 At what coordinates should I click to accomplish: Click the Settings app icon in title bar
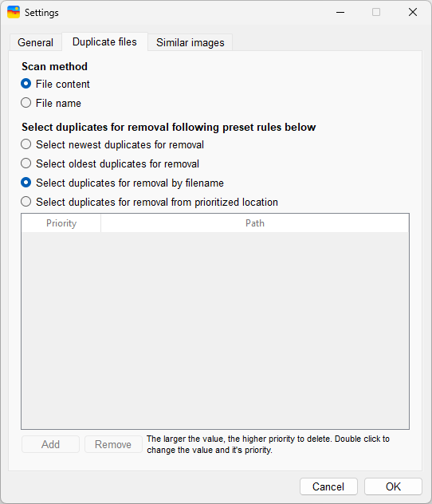[14, 12]
